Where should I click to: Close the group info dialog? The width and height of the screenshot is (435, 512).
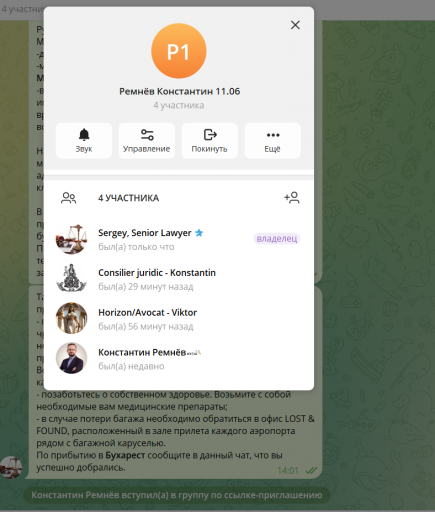[295, 25]
